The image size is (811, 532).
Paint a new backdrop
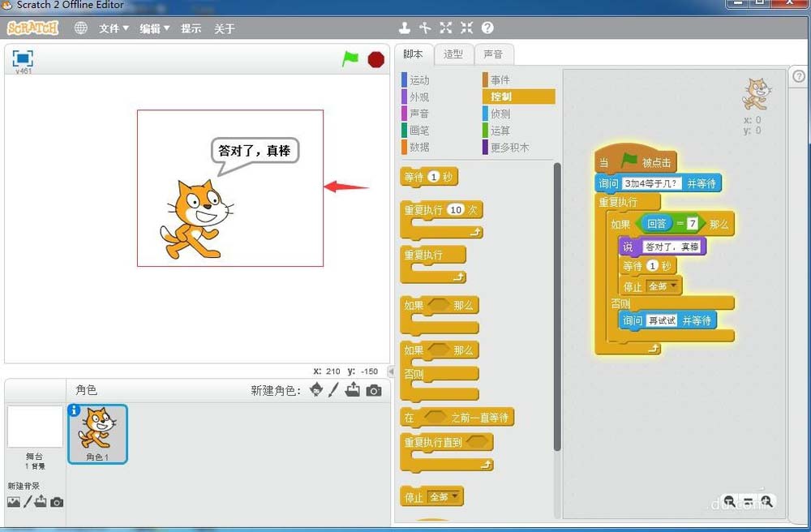pyautogui.click(x=28, y=501)
